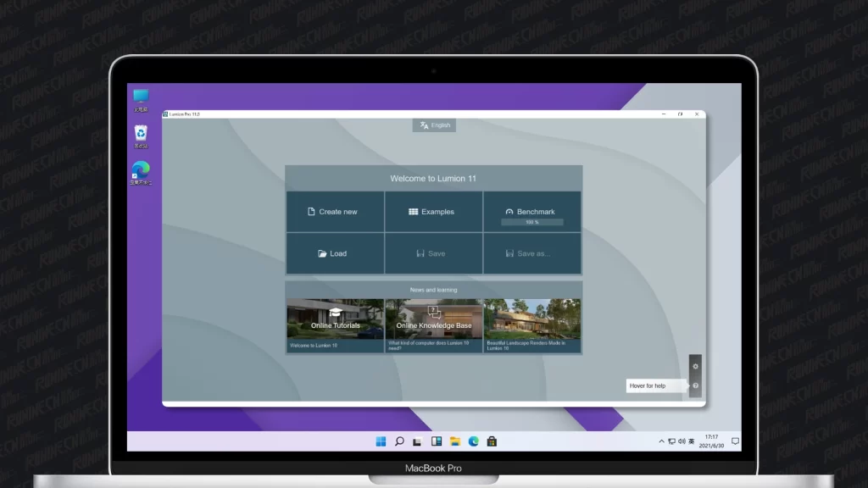Open the Recycle Bin desktop icon
868x488 pixels.
point(141,134)
